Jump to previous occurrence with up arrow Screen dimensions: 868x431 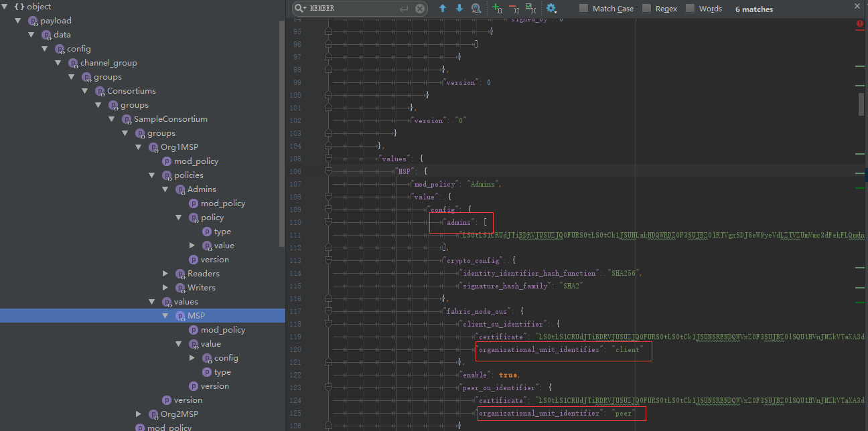pyautogui.click(x=442, y=8)
